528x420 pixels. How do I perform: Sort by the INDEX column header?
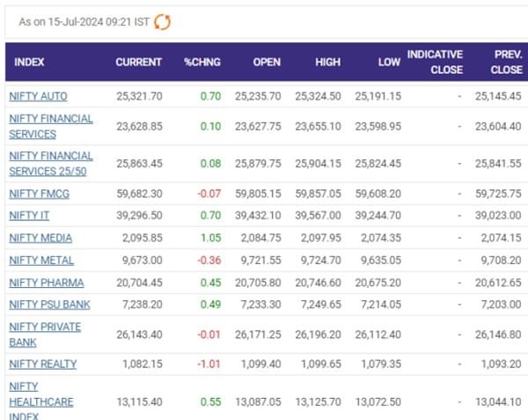[x=29, y=63]
